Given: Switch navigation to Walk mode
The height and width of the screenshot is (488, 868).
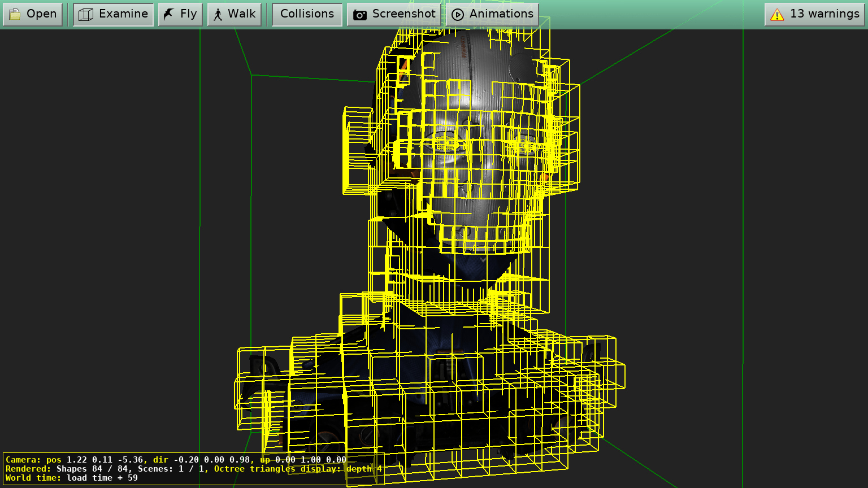Looking at the screenshot, I should click(x=233, y=14).
